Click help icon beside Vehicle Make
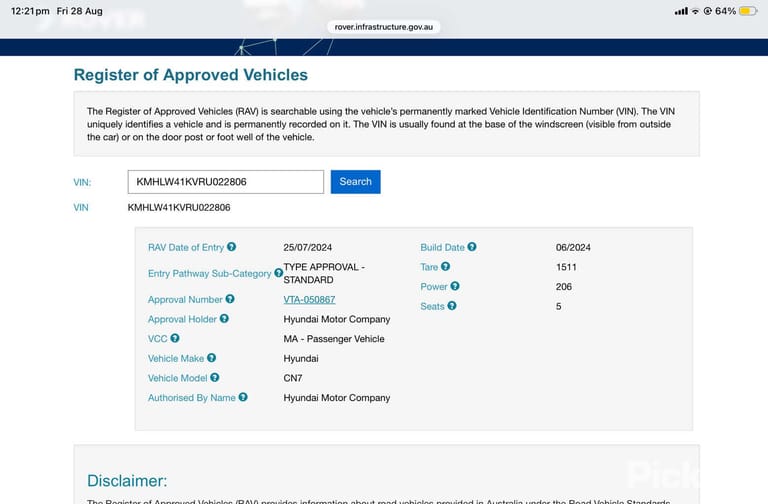 (211, 358)
